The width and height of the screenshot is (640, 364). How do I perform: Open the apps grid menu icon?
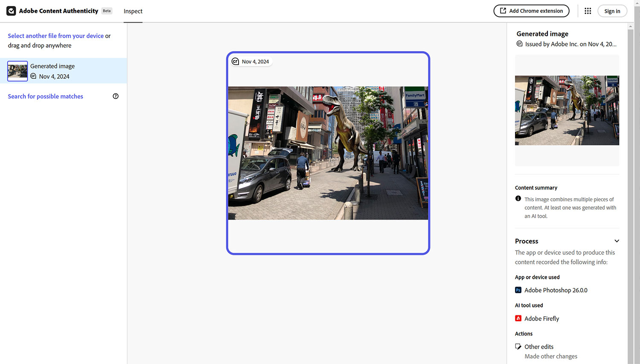pyautogui.click(x=588, y=11)
